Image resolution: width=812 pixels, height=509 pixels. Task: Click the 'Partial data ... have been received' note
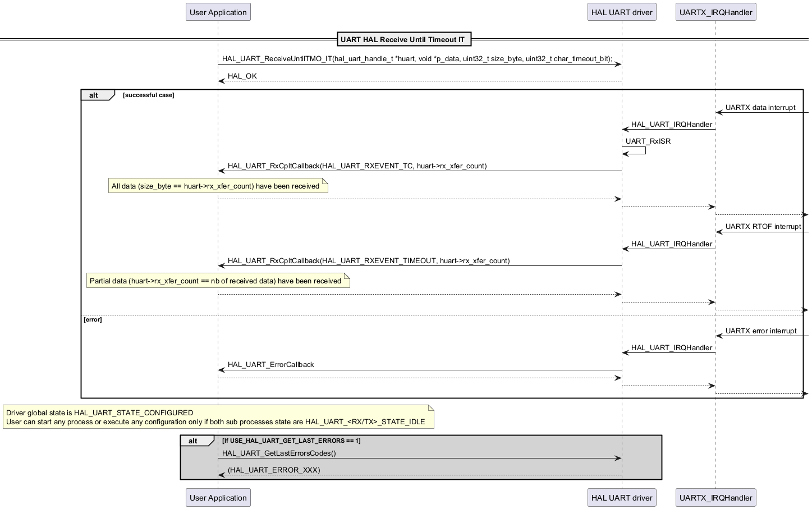pyautogui.click(x=218, y=281)
